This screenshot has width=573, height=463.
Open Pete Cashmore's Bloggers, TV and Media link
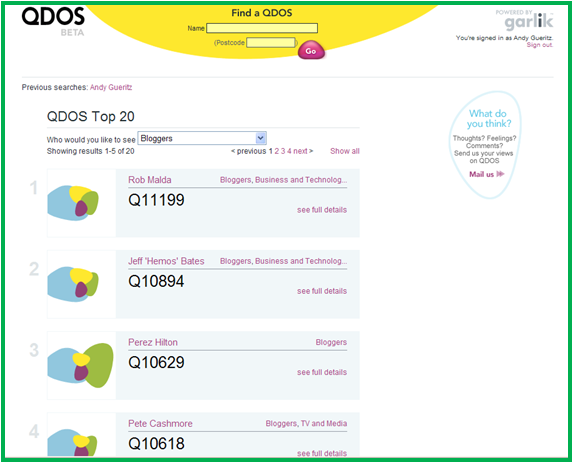[x=306, y=423]
